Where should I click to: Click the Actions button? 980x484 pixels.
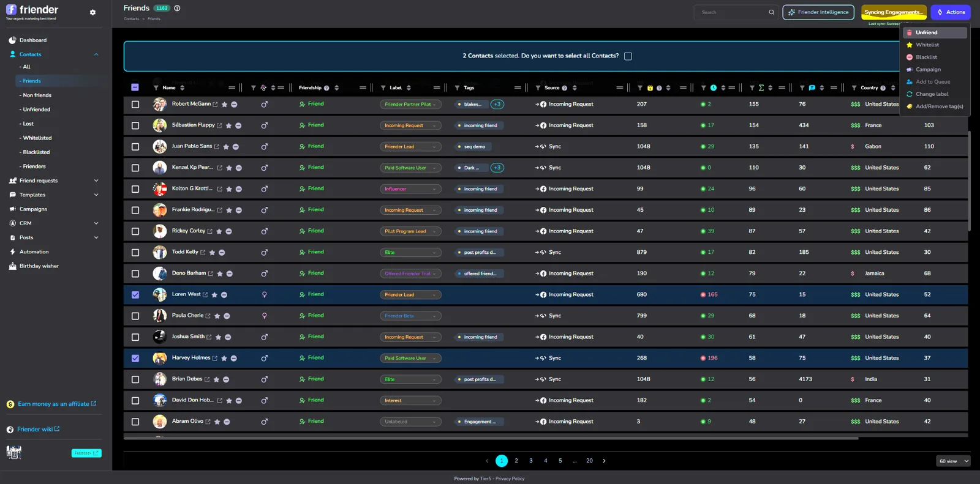coord(951,12)
